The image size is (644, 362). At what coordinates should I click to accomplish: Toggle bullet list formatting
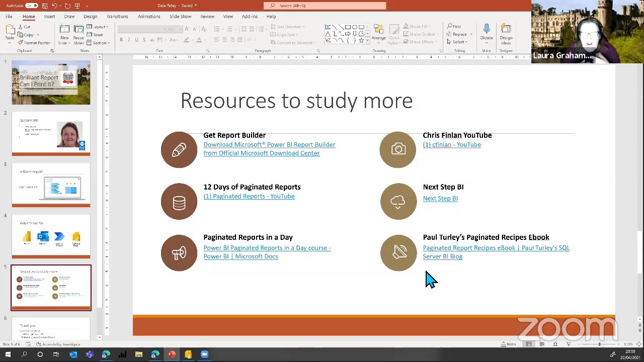pyautogui.click(x=216, y=29)
